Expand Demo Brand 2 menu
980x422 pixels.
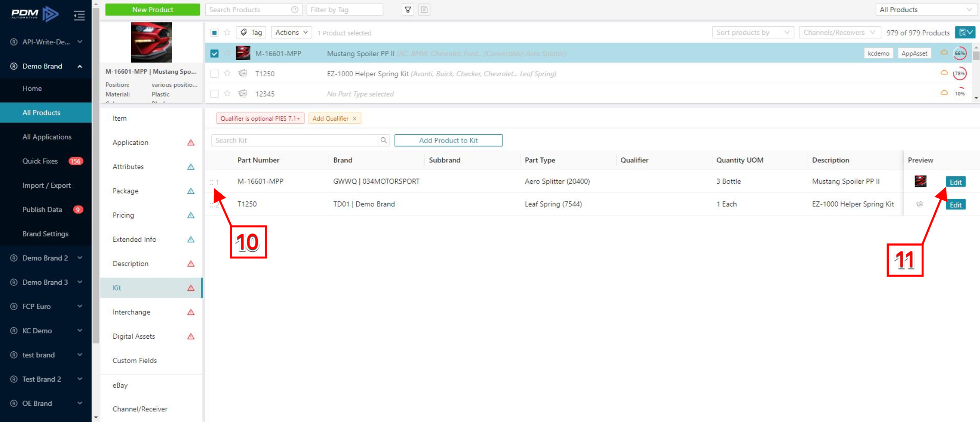[x=46, y=258]
